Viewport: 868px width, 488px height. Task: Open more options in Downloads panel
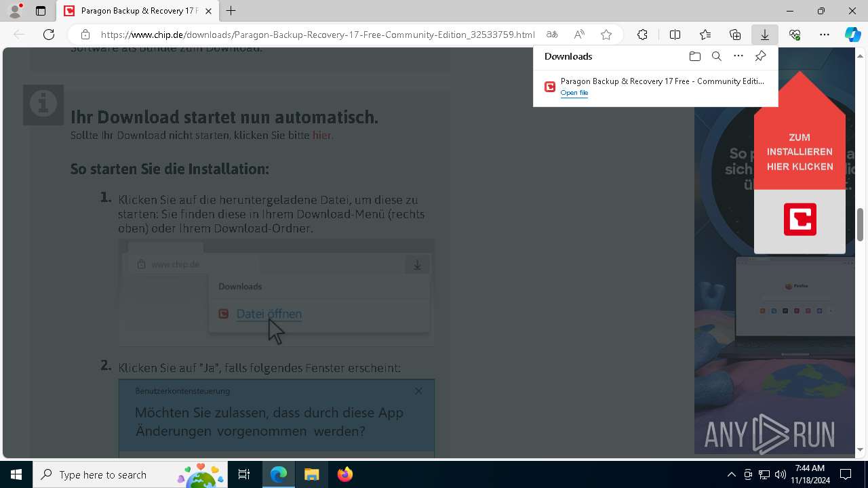(x=738, y=56)
